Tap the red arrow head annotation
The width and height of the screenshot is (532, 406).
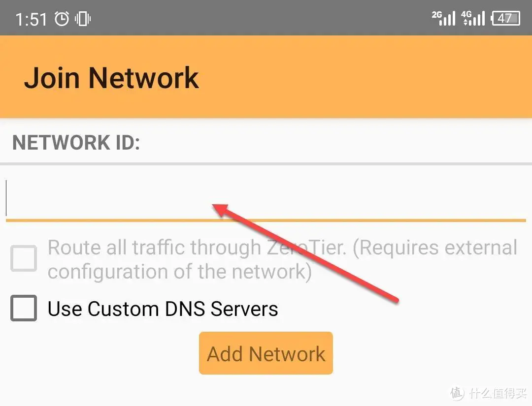point(221,210)
